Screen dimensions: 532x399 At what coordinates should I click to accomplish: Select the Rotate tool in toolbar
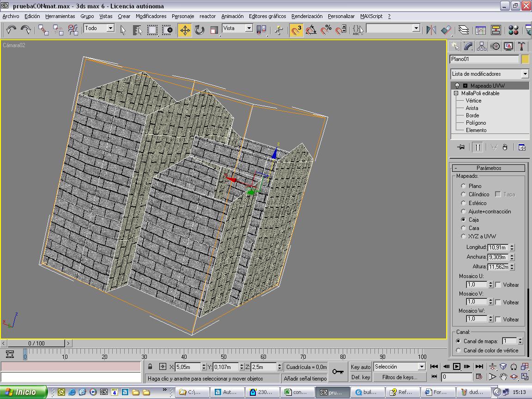[199, 30]
